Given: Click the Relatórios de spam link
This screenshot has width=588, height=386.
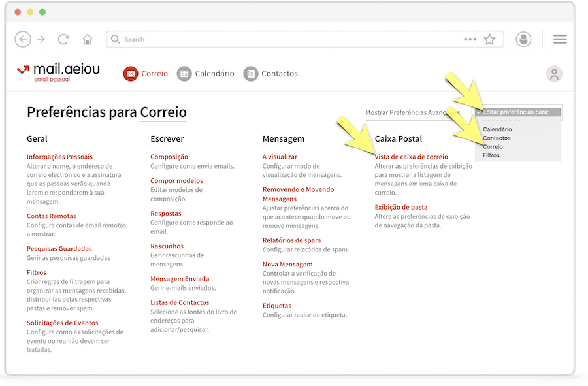Looking at the screenshot, I should click(291, 240).
